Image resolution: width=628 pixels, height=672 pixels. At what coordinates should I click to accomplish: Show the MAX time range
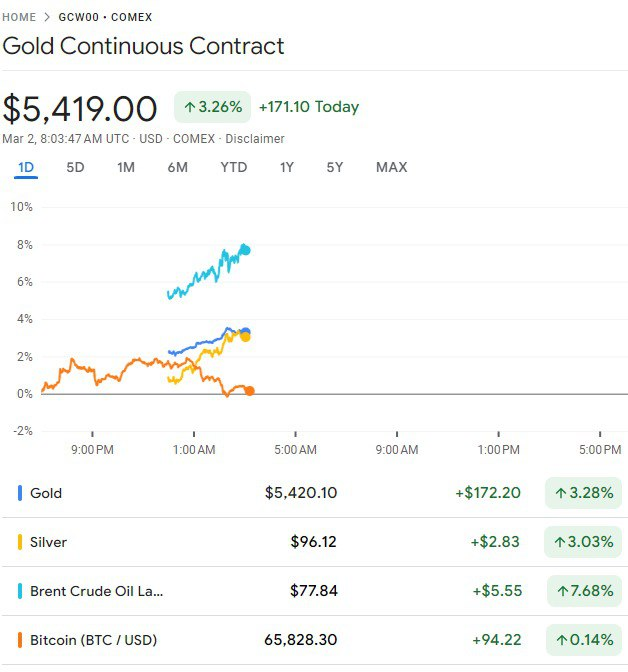(391, 167)
